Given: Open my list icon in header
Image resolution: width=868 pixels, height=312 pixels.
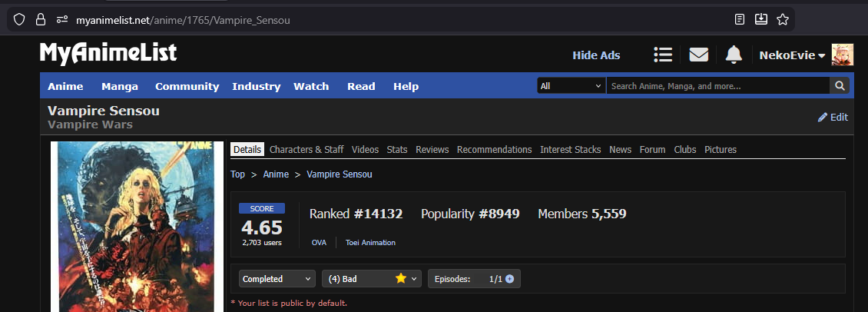Looking at the screenshot, I should tap(663, 55).
